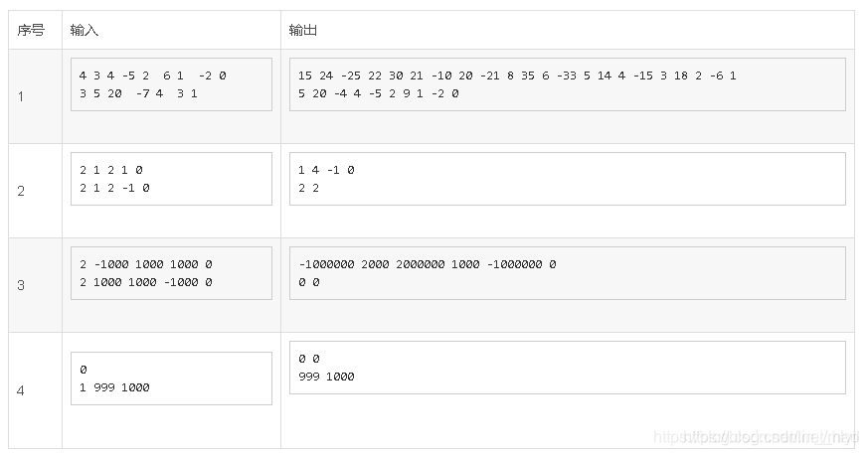Click input line "2 1 2 1 0"

coord(111,170)
